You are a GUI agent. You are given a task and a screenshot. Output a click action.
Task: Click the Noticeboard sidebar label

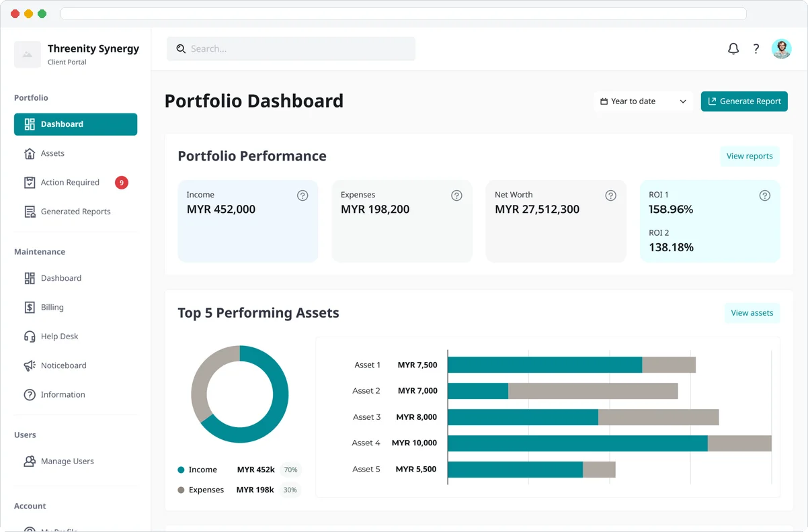64,365
